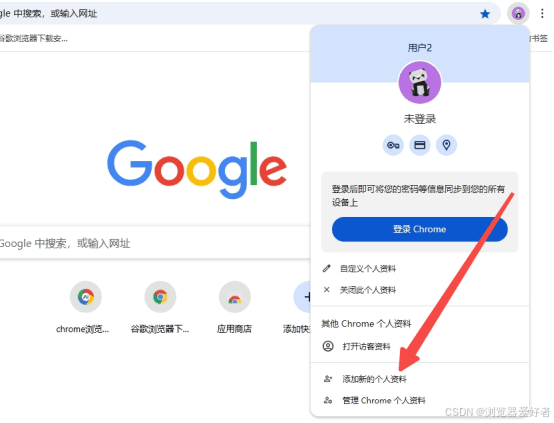Click the sync info text 登录后即可将您的密码
This screenshot has width=554, height=423.
coord(418,196)
